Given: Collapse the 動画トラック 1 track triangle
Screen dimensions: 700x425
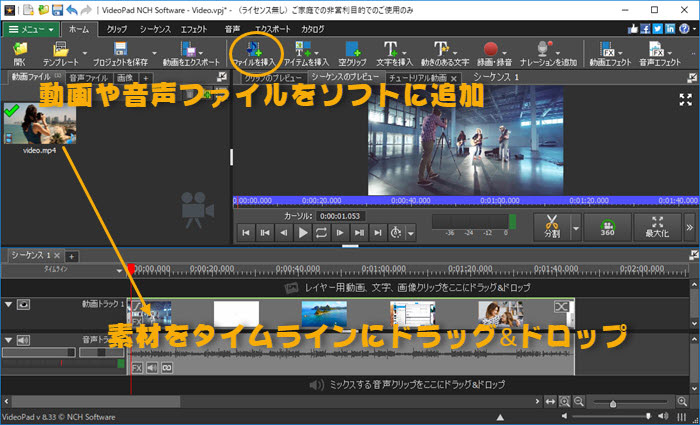Looking at the screenshot, I should pos(8,304).
